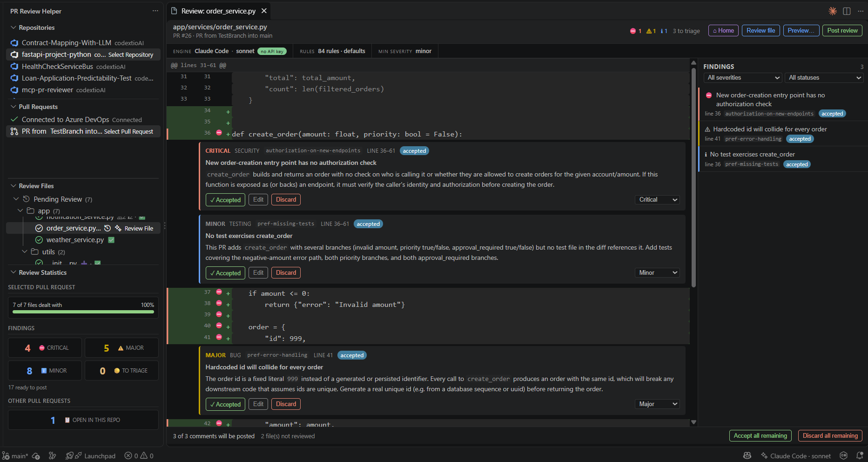The height and width of the screenshot is (462, 868).
Task: Click Discard all remaining
Action: pos(830,436)
